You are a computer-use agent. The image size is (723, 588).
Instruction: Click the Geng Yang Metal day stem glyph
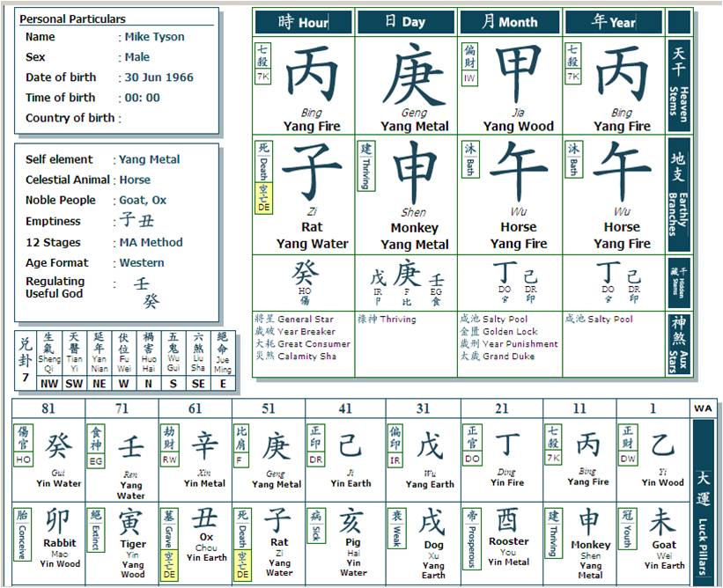click(413, 75)
